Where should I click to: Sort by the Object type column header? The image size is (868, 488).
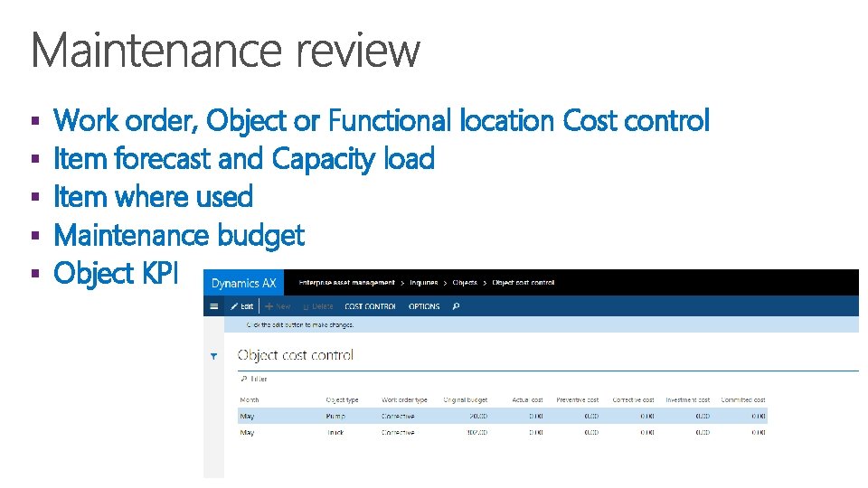(x=342, y=399)
